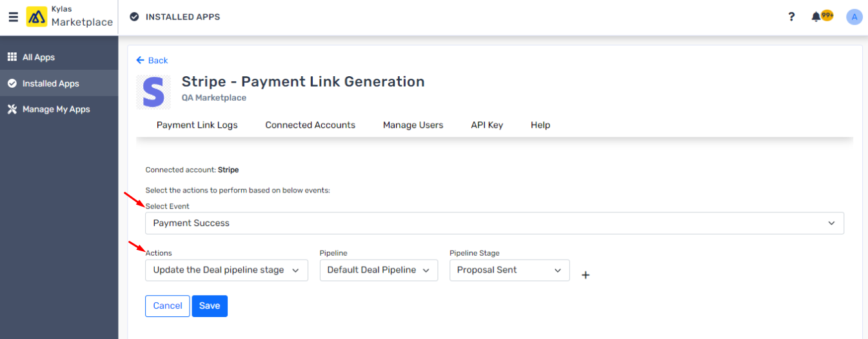
Task: Click the INSTALLED APPS header title
Action: [182, 17]
